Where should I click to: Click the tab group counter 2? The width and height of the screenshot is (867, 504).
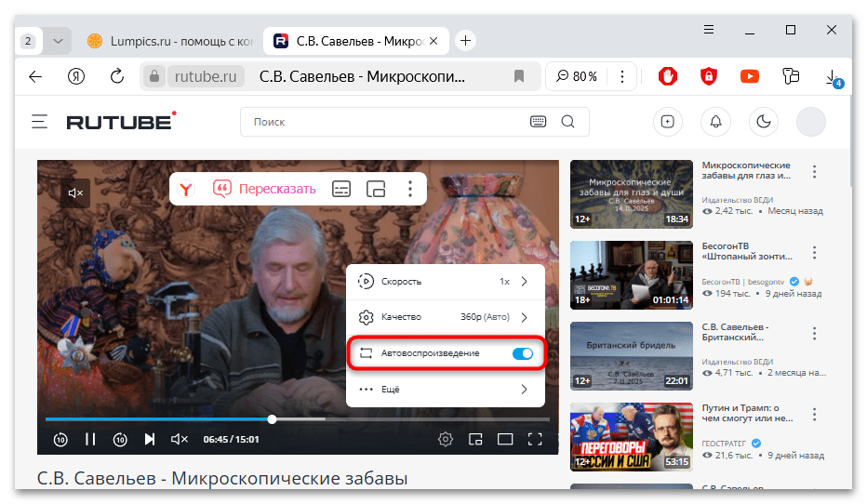point(28,41)
